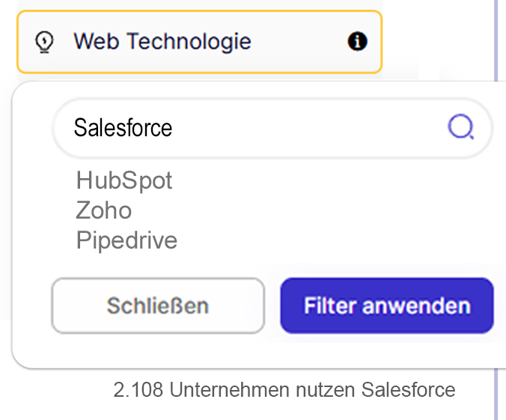
Task: Click the info icon on Web Technologie
Action: (358, 42)
